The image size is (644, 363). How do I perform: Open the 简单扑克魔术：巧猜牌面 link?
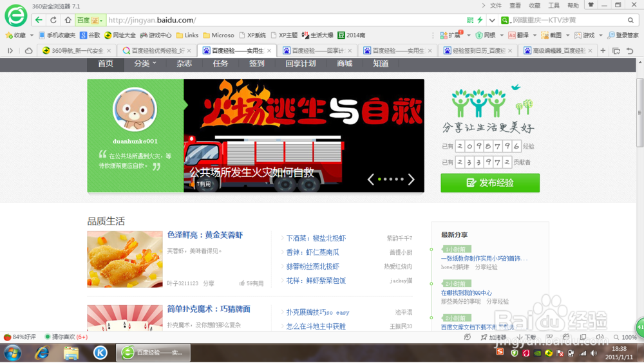(x=209, y=309)
